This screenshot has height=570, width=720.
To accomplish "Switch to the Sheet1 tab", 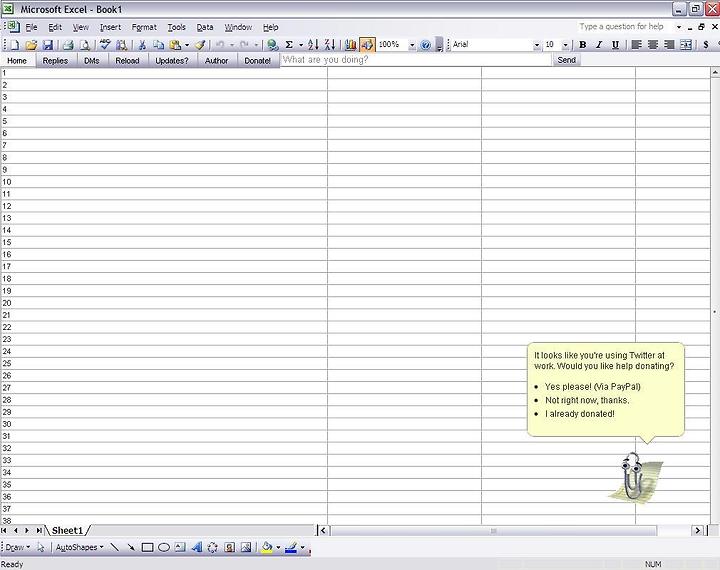I will point(67,530).
